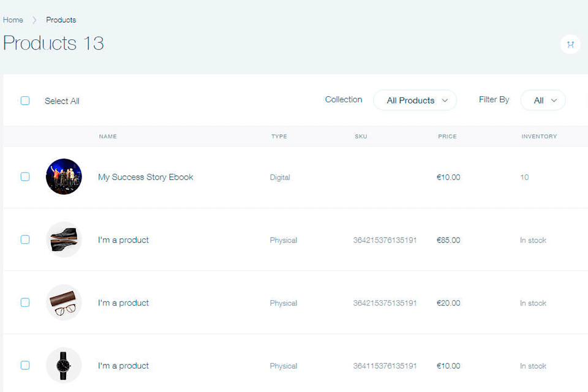Open the Filter By All dropdown
This screenshot has width=588, height=392.
tap(543, 100)
